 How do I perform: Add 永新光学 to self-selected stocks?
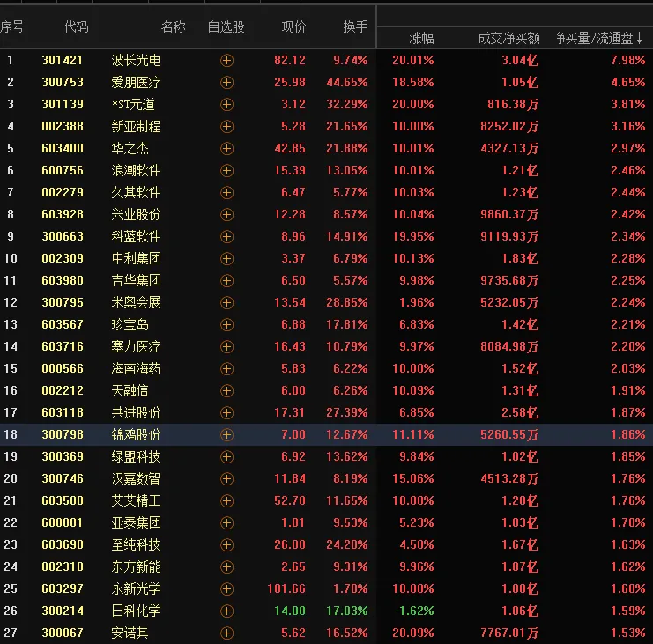click(226, 588)
